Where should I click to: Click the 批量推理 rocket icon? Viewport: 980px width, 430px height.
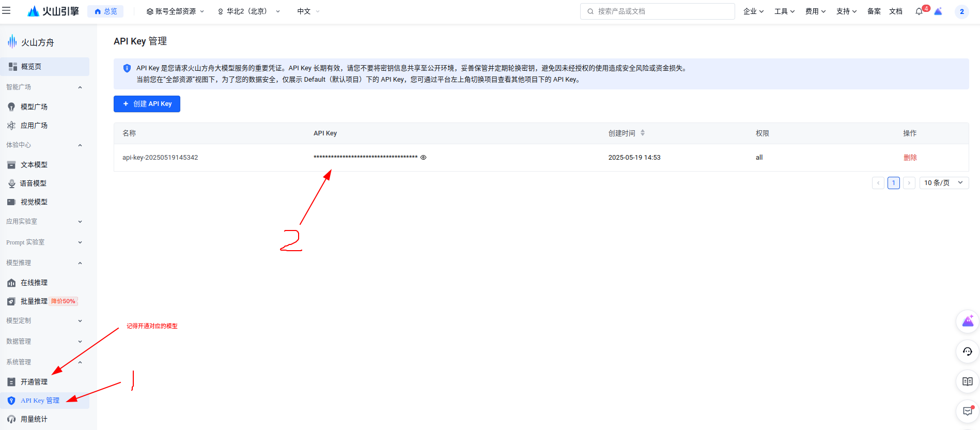click(11, 301)
